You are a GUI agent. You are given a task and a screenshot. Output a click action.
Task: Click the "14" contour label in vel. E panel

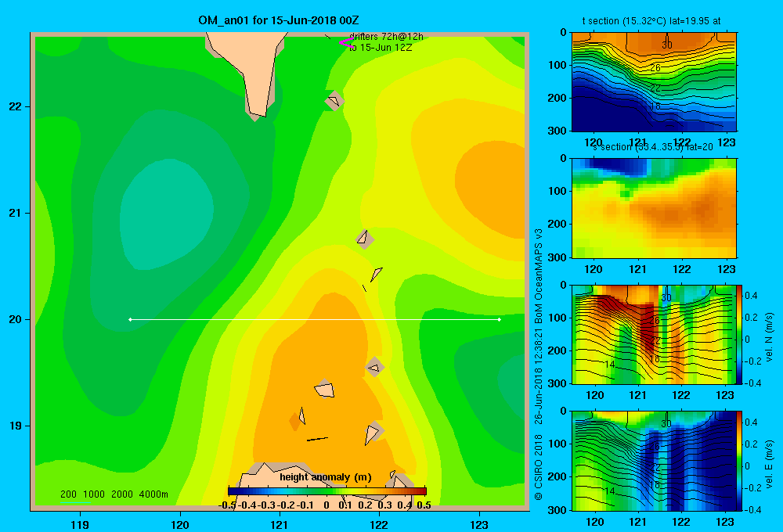click(609, 491)
